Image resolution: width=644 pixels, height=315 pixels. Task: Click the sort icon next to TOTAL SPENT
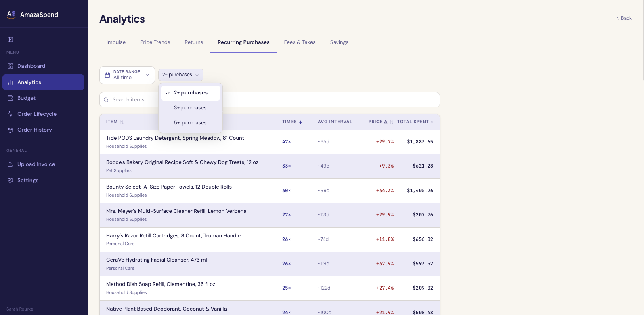click(432, 122)
